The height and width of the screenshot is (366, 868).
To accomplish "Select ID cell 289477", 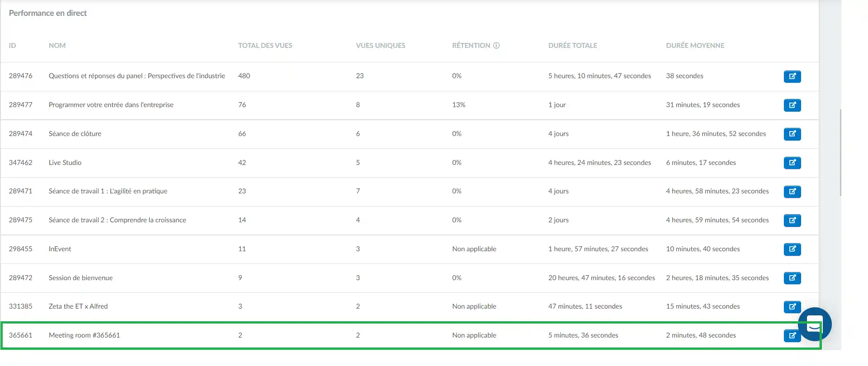I will (x=20, y=105).
